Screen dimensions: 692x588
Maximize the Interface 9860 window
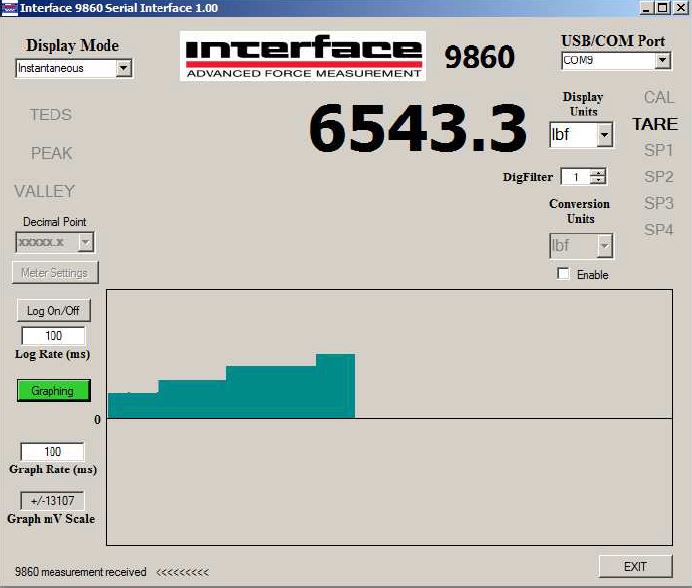tap(662, 8)
